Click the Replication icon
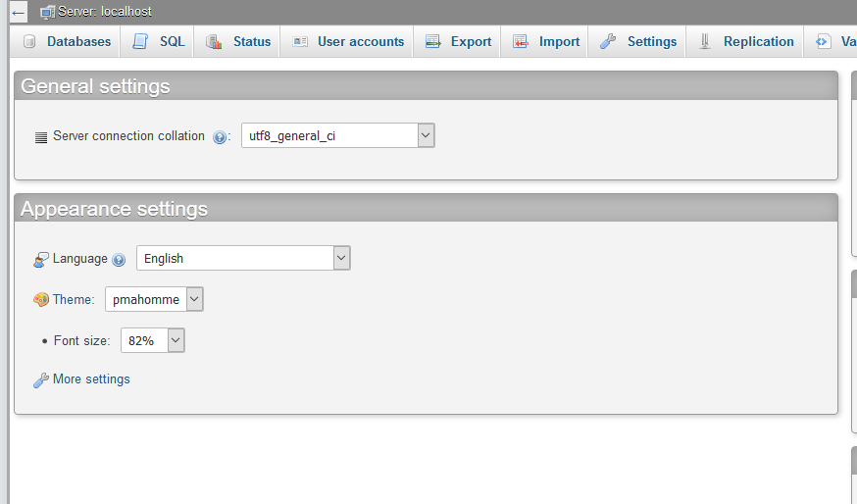This screenshot has width=857, height=504. pos(705,41)
